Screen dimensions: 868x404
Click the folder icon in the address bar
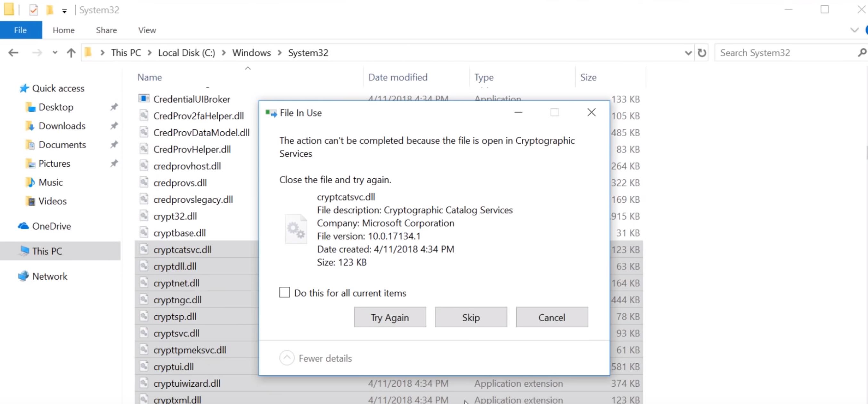point(88,53)
